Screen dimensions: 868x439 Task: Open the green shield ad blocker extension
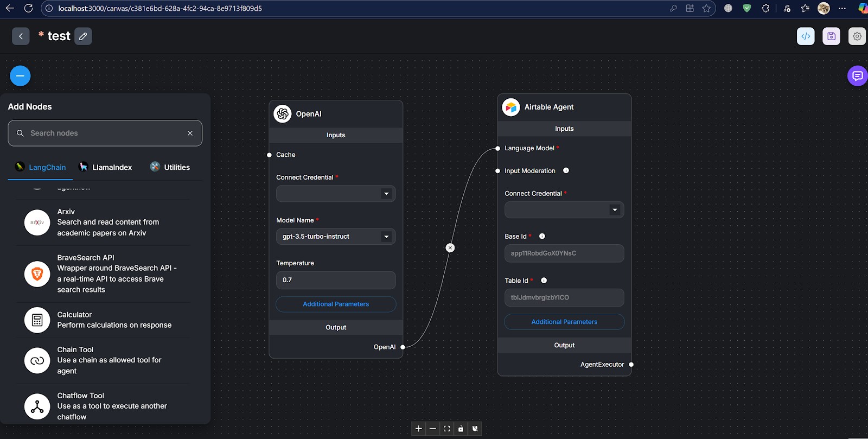747,8
